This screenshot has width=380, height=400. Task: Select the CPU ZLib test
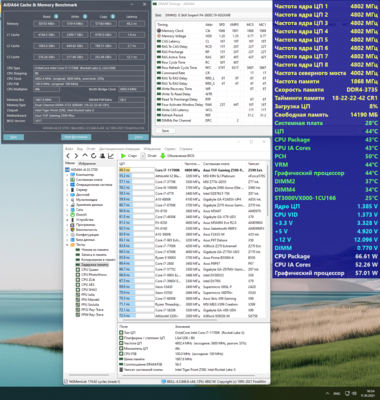[88, 280]
